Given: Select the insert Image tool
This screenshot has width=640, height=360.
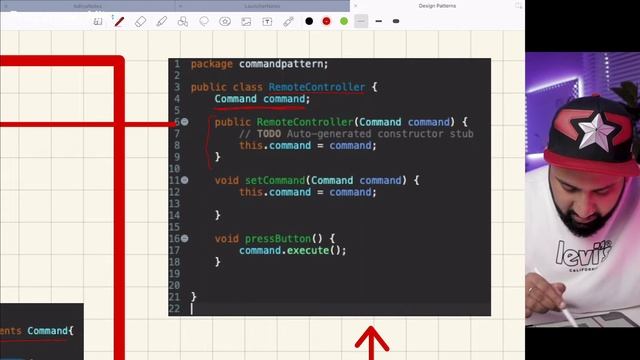Looking at the screenshot, I should [x=246, y=22].
